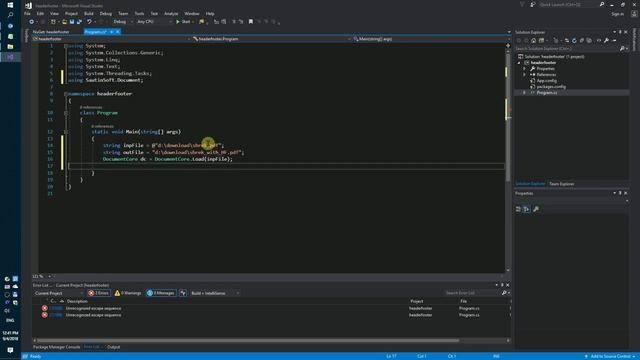Viewport: 640px width, 360px height.
Task: Click the comment-out lines toolbar icon
Action: tap(234, 22)
